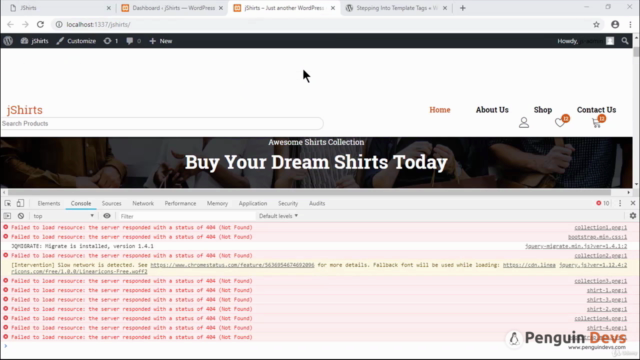
Task: Open the jShirts site menu in the admin bar
Action: [35, 41]
